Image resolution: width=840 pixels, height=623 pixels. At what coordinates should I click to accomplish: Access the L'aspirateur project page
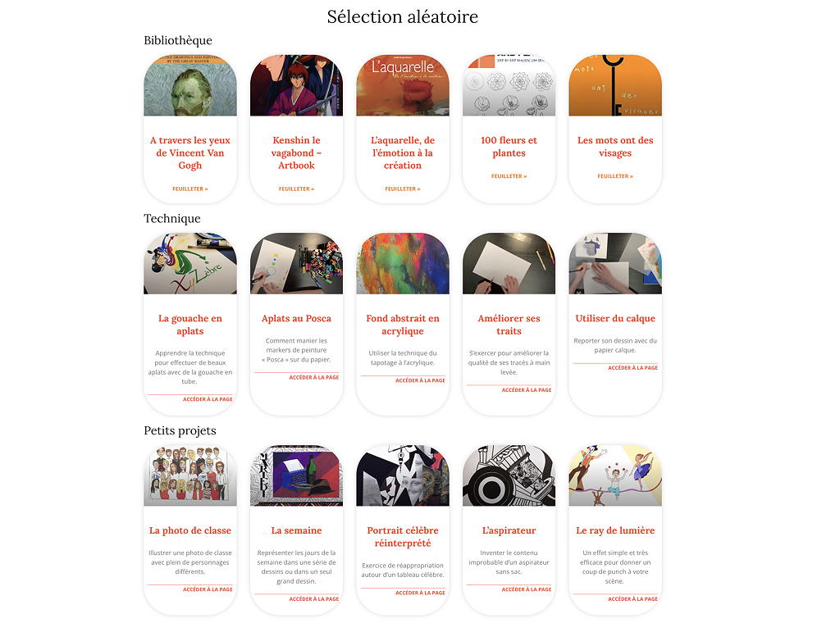(x=526, y=589)
